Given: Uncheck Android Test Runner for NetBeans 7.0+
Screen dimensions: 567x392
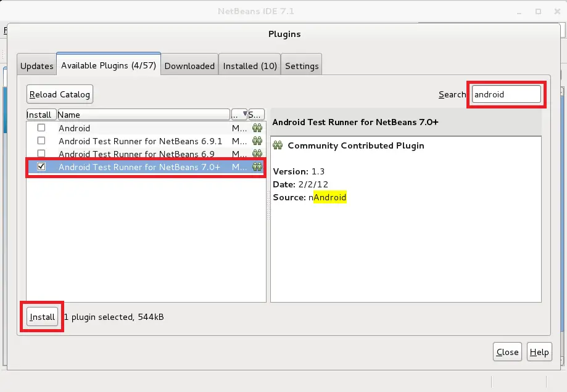Looking at the screenshot, I should [41, 166].
